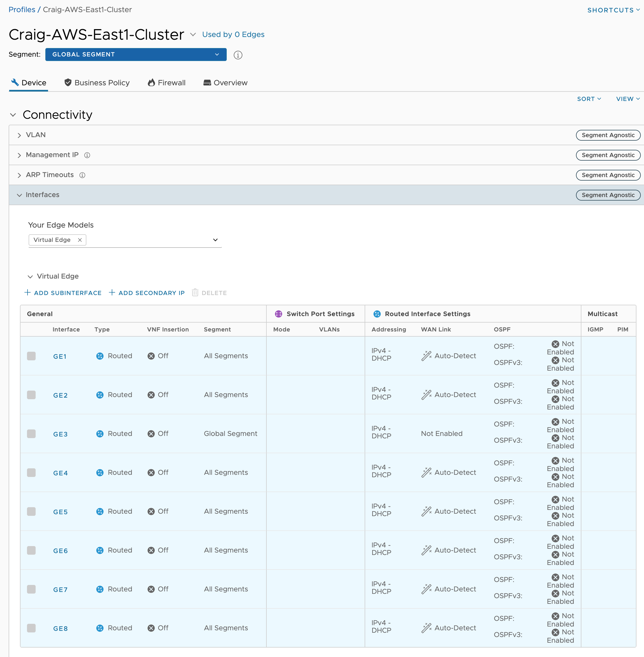The image size is (644, 657).
Task: Click the Auto-Detect wand icon for GE4
Action: 426,473
